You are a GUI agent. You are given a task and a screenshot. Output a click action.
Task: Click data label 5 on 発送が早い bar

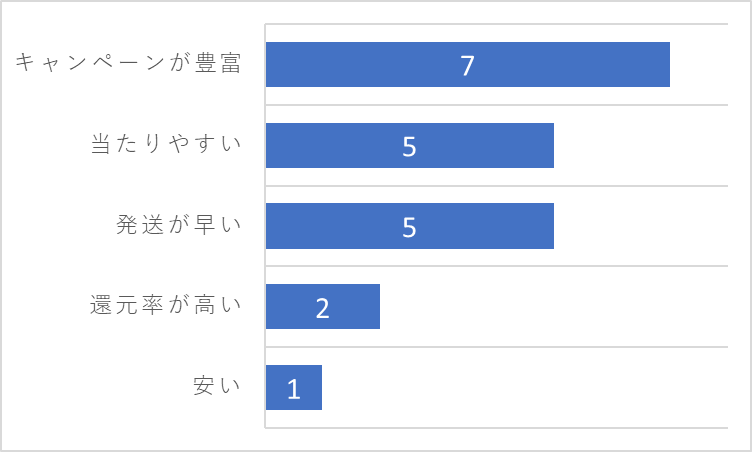click(409, 227)
